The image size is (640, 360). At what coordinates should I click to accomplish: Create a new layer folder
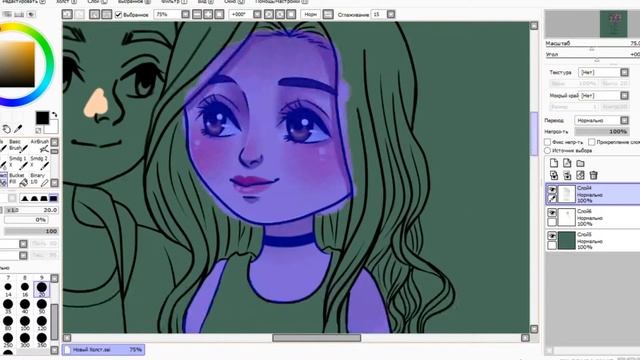coord(580,163)
